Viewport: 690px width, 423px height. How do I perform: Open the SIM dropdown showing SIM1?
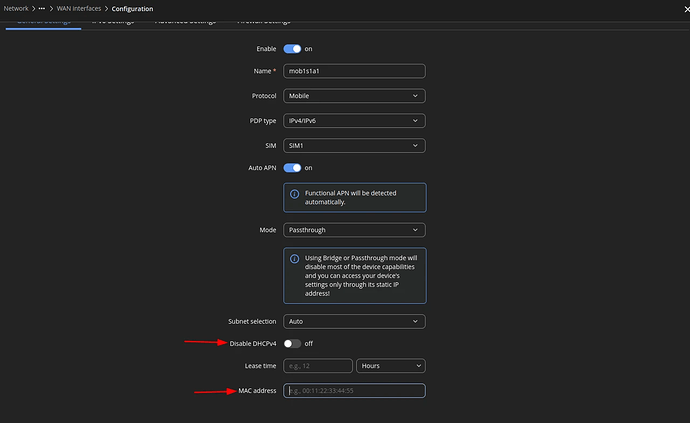click(x=354, y=146)
